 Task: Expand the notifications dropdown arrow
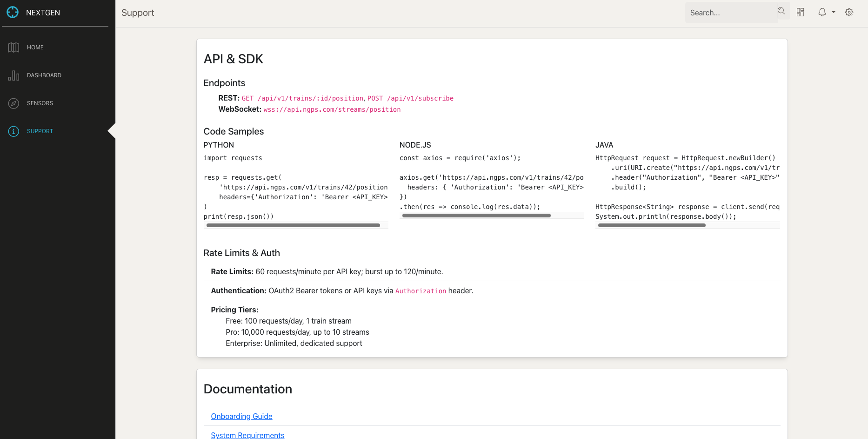pyautogui.click(x=834, y=13)
